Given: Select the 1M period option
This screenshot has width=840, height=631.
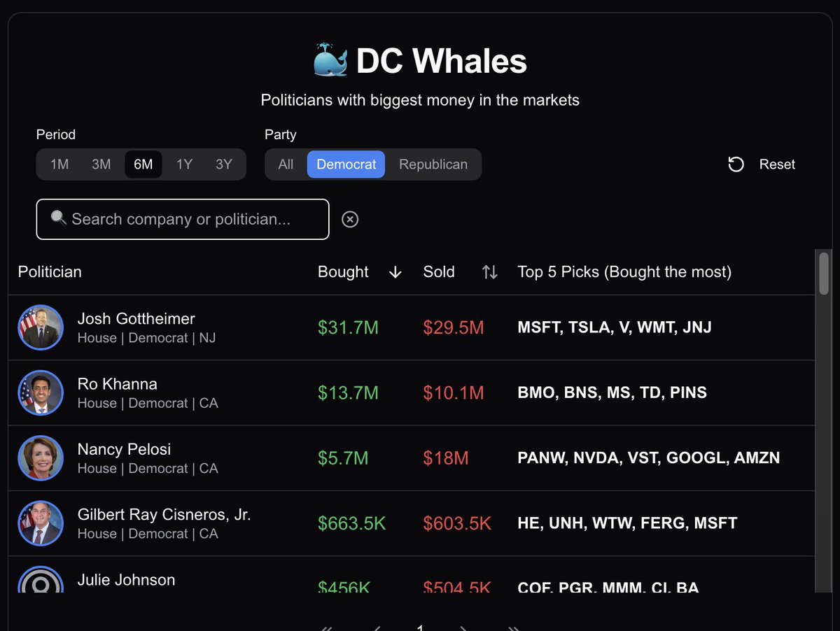Looking at the screenshot, I should coord(59,164).
